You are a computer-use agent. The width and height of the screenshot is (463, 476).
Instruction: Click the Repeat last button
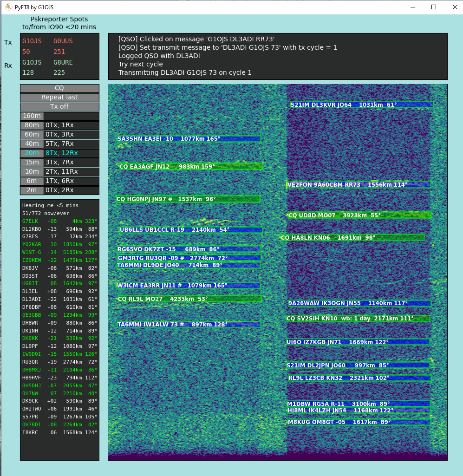[x=59, y=97]
